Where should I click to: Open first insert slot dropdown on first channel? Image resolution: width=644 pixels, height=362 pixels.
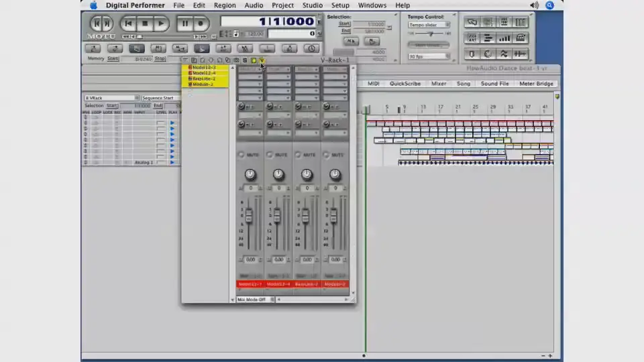point(250,70)
